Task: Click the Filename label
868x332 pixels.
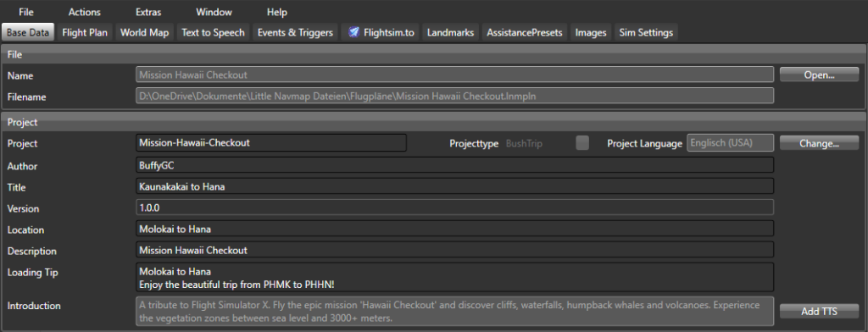Action: (26, 97)
